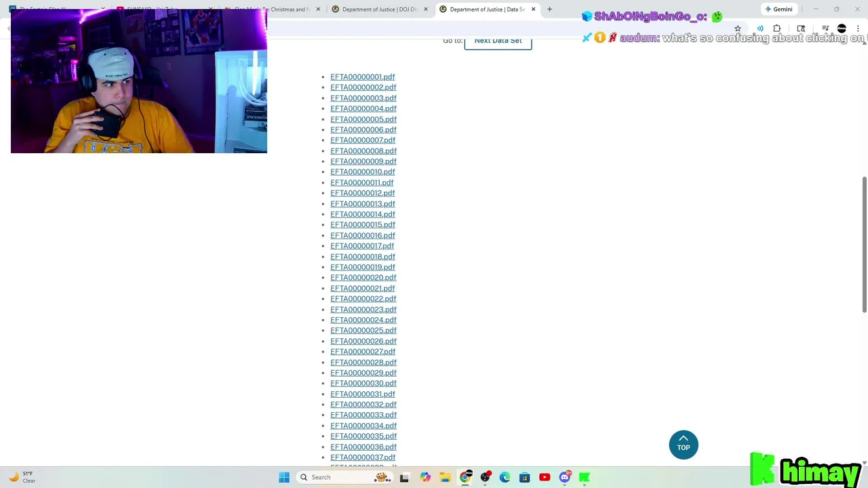Open EFTA00000010.pdf
Screen dimensions: 868x488
click(362, 172)
